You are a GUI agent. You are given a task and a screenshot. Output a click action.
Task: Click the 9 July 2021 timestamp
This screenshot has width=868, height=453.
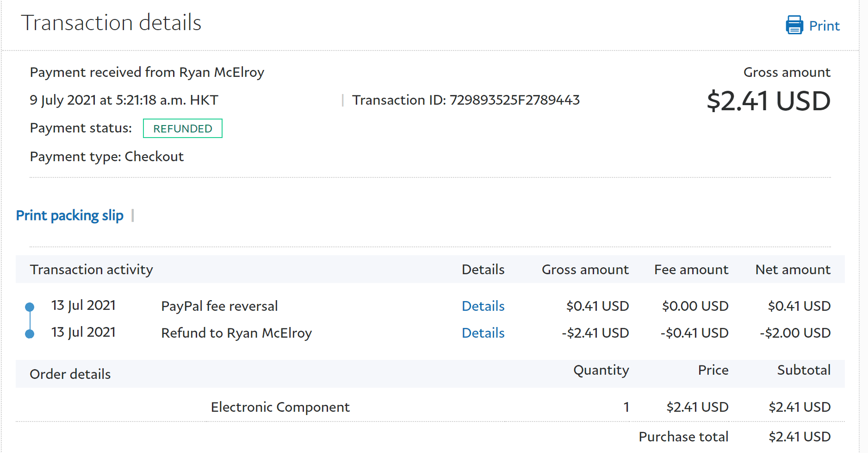pos(124,100)
